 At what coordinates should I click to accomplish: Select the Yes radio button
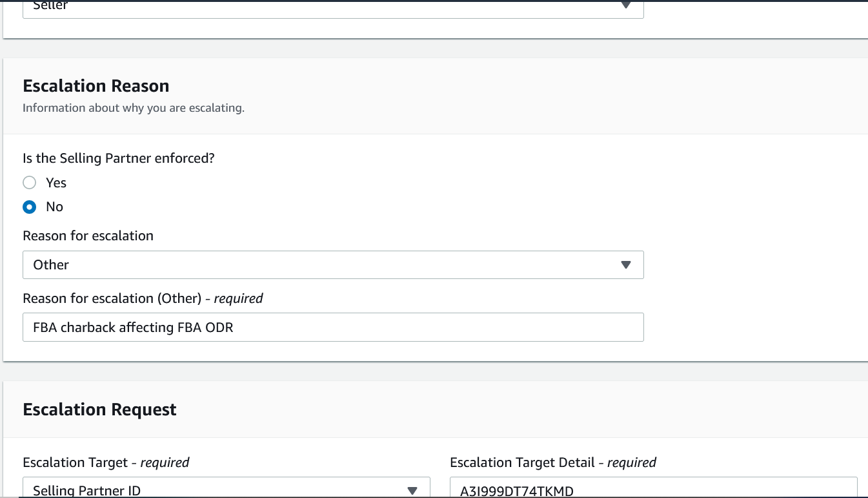pos(29,183)
